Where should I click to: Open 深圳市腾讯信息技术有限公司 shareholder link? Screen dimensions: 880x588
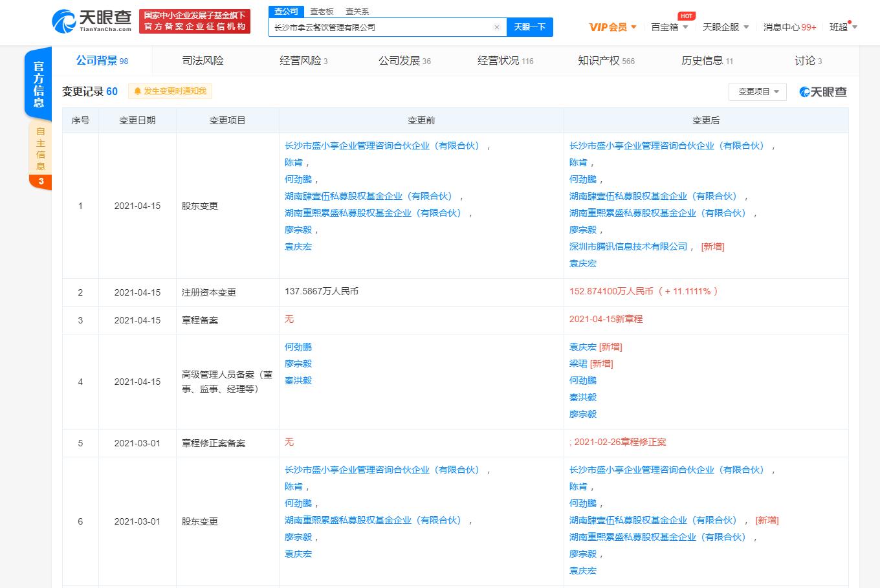click(x=628, y=246)
